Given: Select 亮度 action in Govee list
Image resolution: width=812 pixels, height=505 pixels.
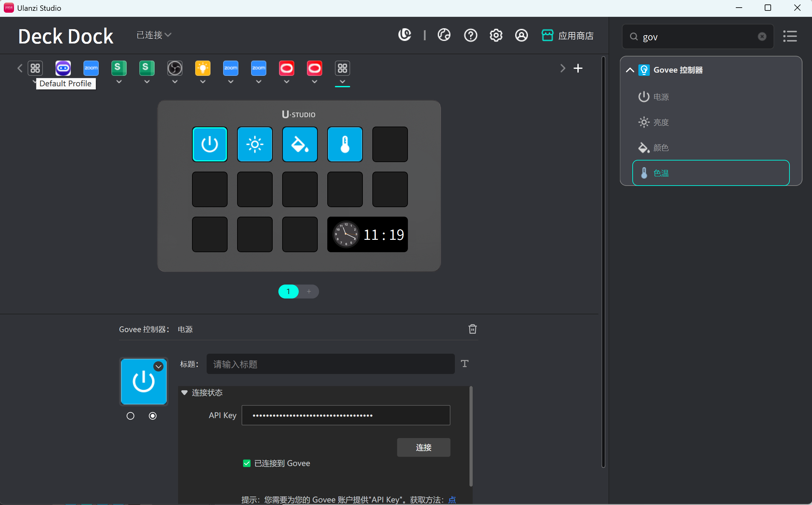Looking at the screenshot, I should pos(661,122).
